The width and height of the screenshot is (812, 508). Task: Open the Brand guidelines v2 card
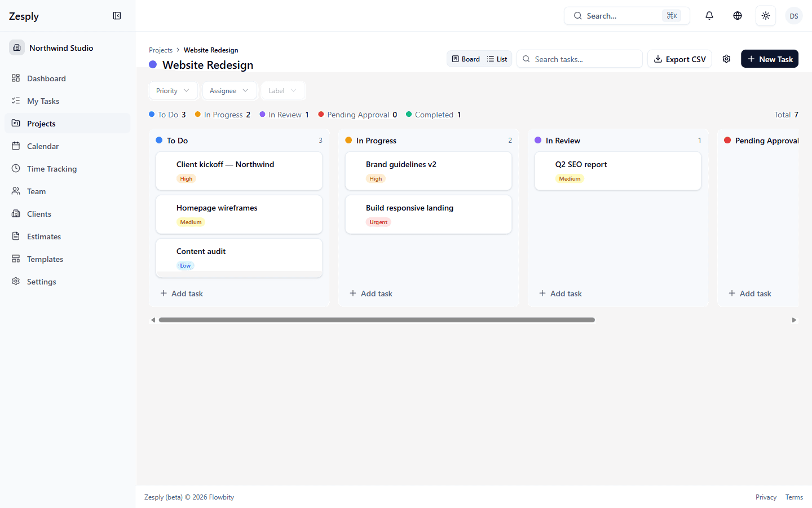pos(429,171)
